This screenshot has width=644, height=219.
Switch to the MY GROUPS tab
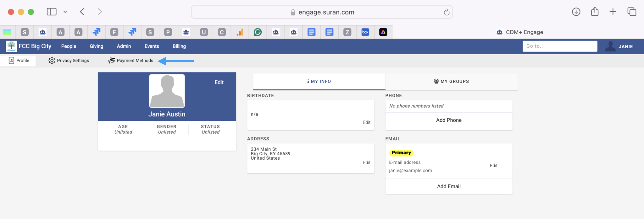pos(451,82)
